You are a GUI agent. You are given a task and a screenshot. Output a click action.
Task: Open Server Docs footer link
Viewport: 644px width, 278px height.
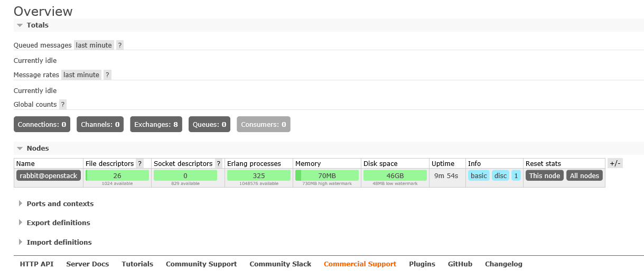pyautogui.click(x=88, y=264)
